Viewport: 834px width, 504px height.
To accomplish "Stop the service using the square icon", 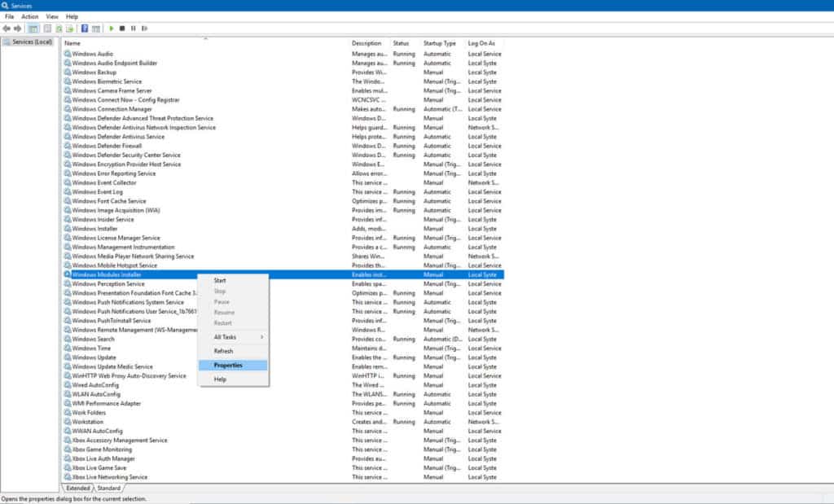I will point(124,28).
